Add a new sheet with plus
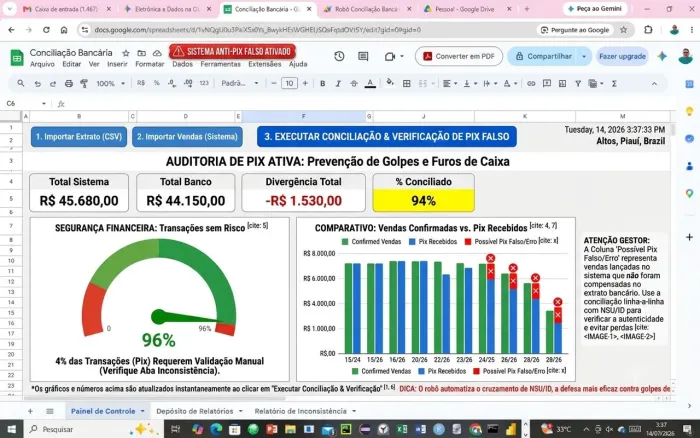 pos(30,411)
